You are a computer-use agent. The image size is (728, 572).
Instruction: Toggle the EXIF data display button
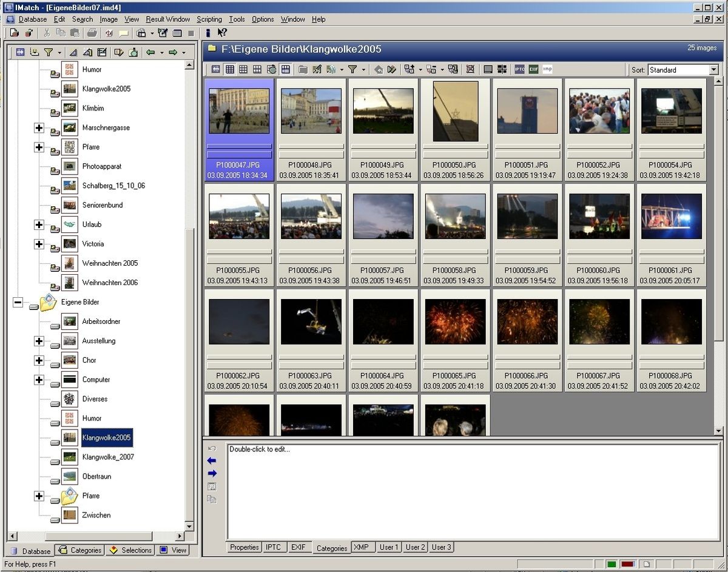click(534, 69)
